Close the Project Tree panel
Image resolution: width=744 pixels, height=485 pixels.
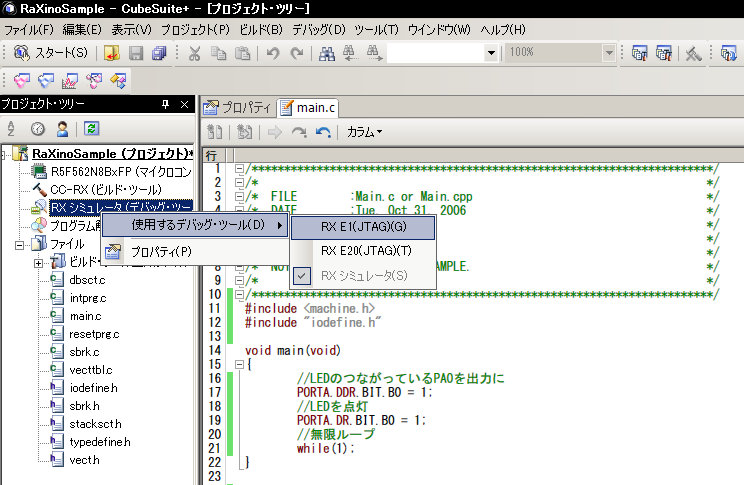pos(185,104)
